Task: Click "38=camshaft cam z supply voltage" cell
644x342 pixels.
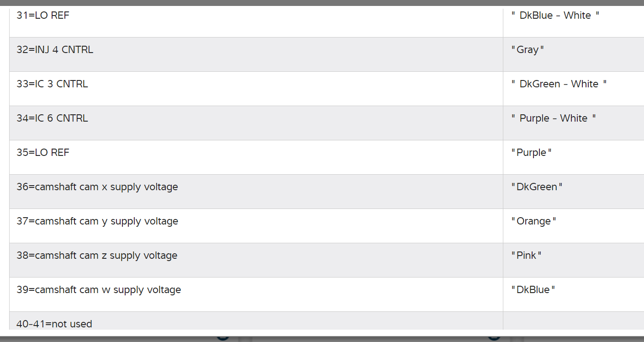Action: click(x=97, y=256)
